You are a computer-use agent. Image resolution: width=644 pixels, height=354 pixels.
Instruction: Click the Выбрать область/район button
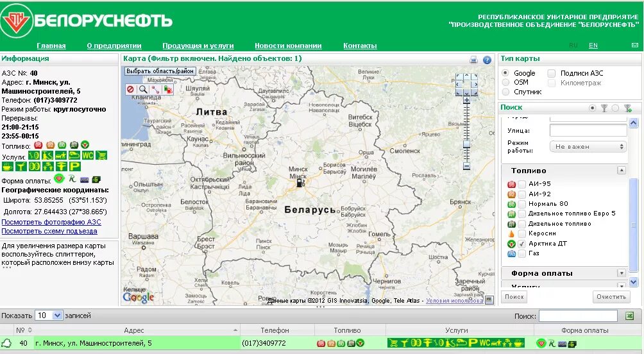coord(160,71)
